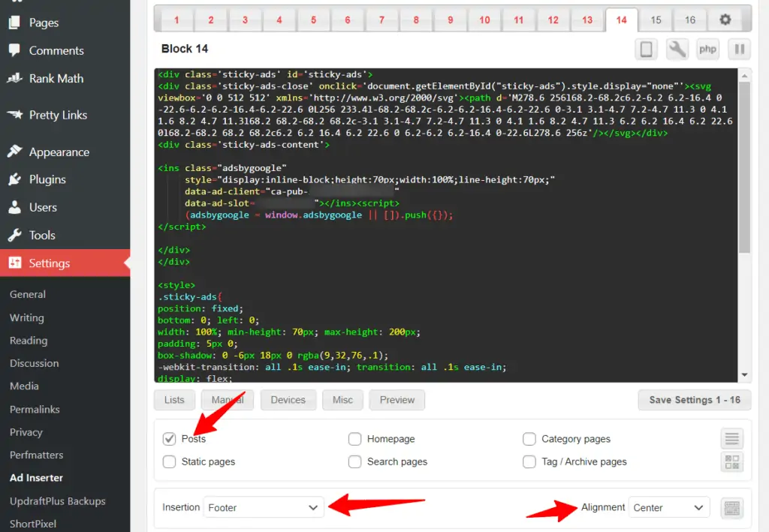Open the Alignment Center dropdown
Screen dimensions: 769x532
[669, 507]
